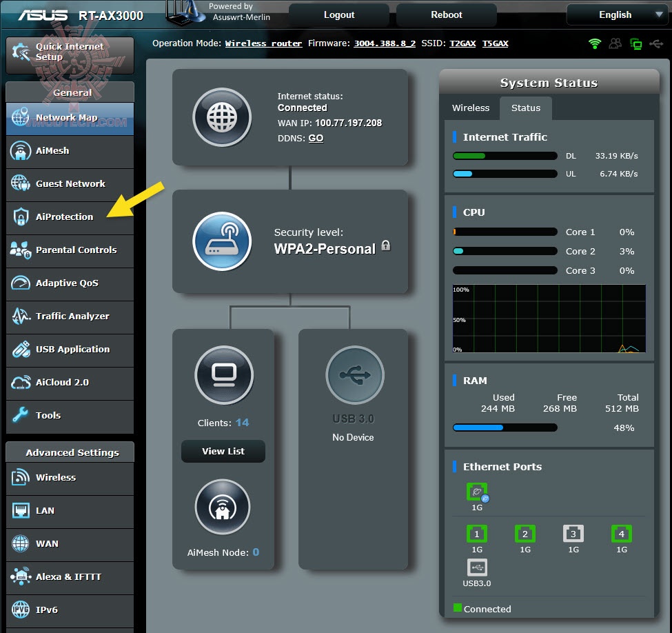This screenshot has height=633, width=672.
Task: Open Advanced Wireless settings
Action: click(x=70, y=478)
